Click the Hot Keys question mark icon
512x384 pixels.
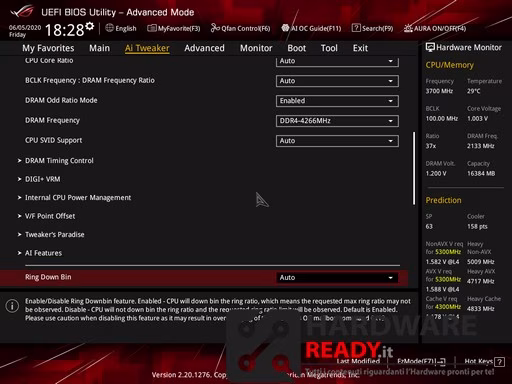(499, 362)
